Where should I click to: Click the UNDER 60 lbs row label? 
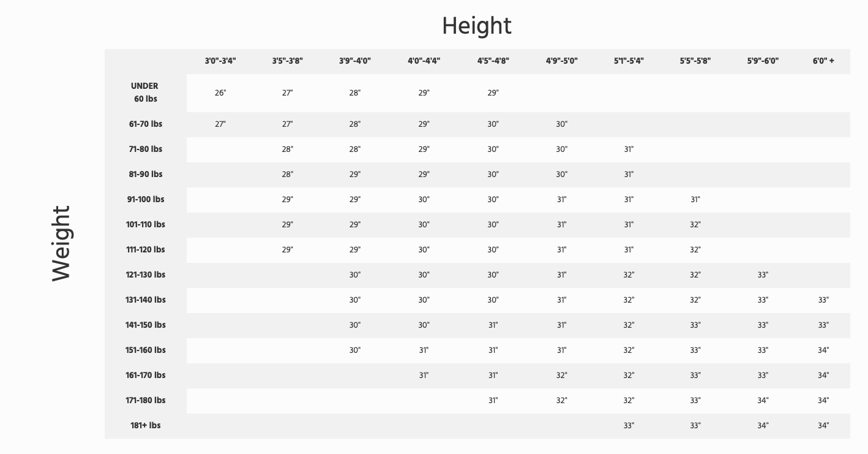pyautogui.click(x=145, y=93)
